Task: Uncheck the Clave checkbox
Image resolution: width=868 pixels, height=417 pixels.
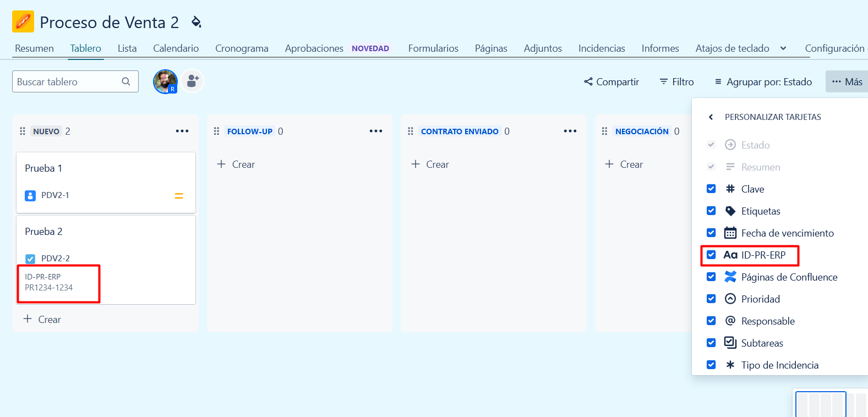Action: [x=711, y=189]
